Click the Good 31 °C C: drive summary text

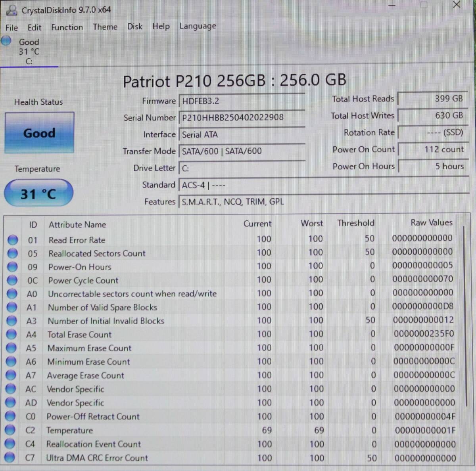29,52
